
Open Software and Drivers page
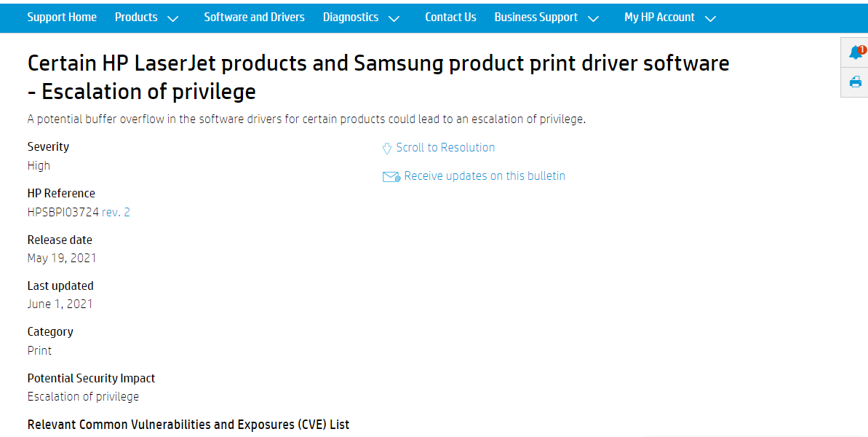click(254, 17)
